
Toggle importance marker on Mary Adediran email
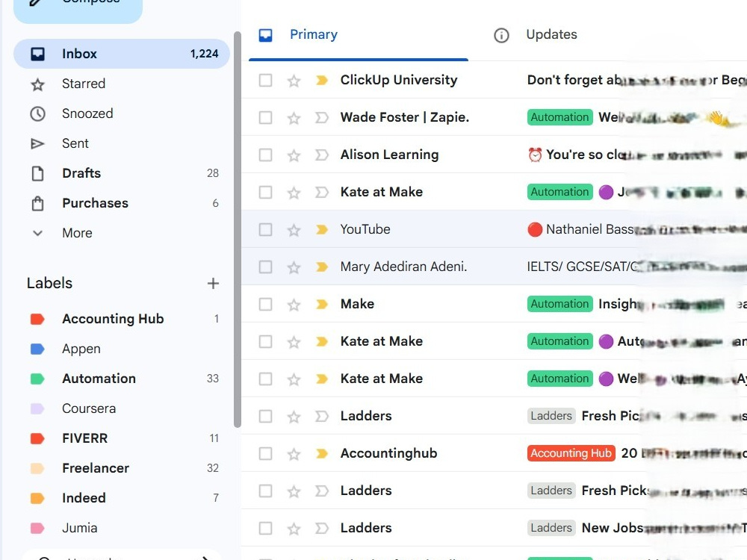(322, 267)
